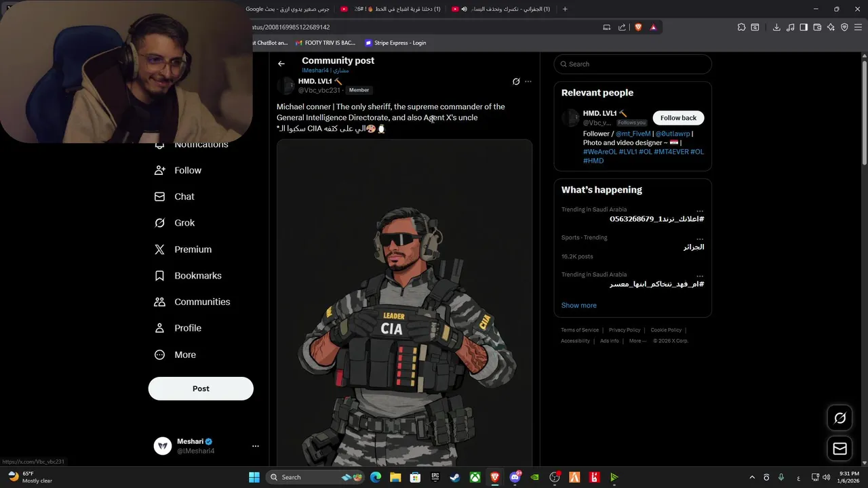The width and height of the screenshot is (868, 488).
Task: Open Chat in the left sidebar
Action: [x=175, y=197]
